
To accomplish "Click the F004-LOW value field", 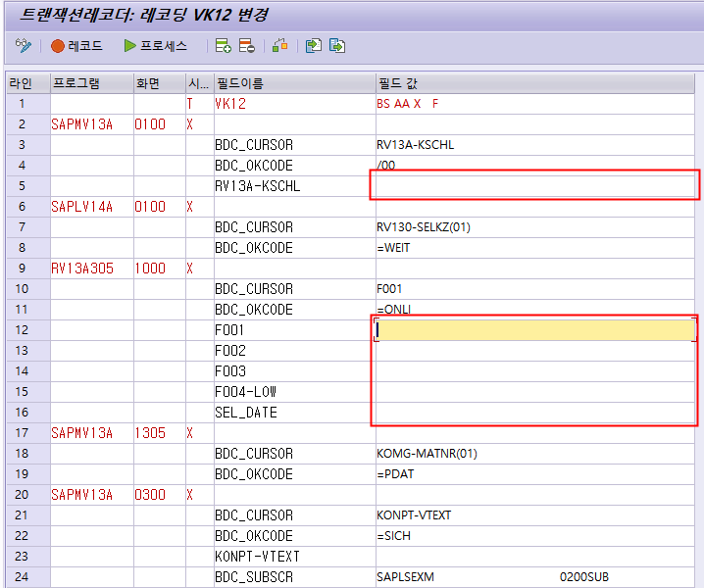I will point(535,392).
